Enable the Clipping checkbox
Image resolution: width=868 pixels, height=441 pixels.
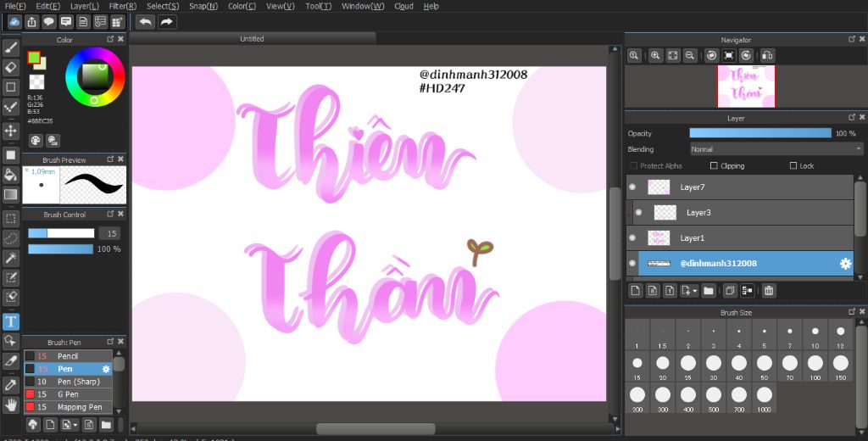point(714,165)
